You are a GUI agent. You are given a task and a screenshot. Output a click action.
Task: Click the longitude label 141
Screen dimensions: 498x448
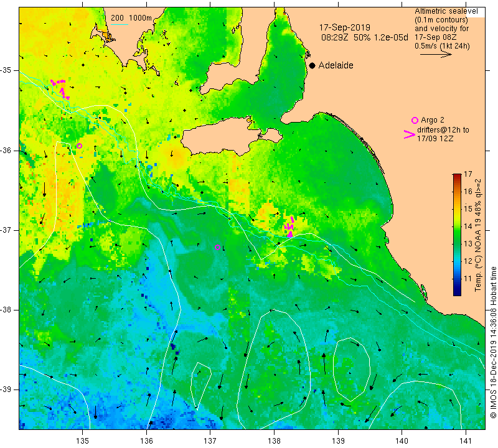click(x=466, y=441)
